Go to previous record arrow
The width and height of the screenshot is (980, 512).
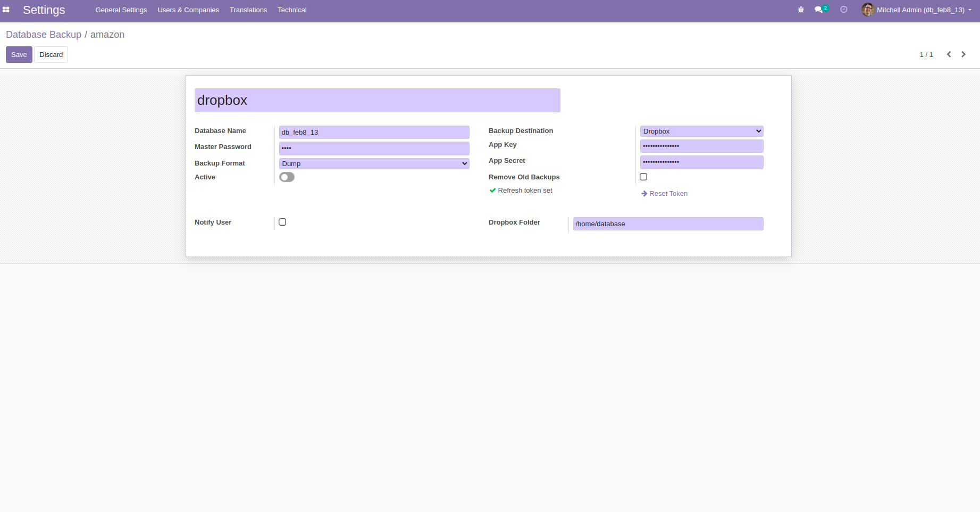pos(949,54)
